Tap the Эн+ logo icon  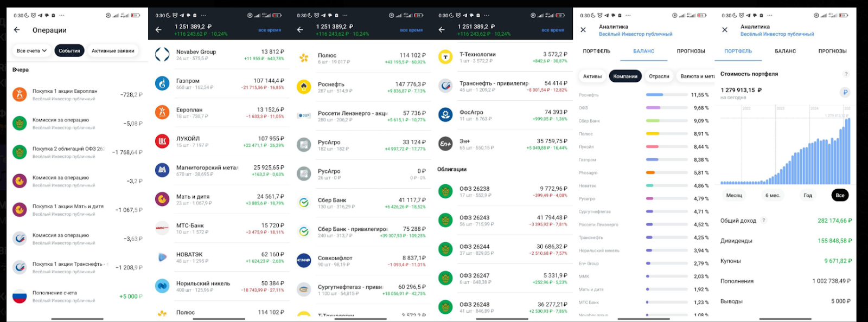click(445, 144)
